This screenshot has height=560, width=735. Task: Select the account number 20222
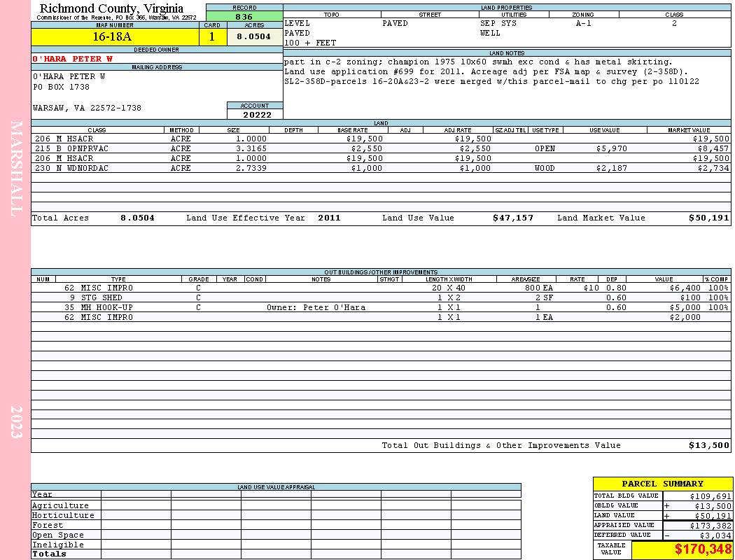click(257, 115)
